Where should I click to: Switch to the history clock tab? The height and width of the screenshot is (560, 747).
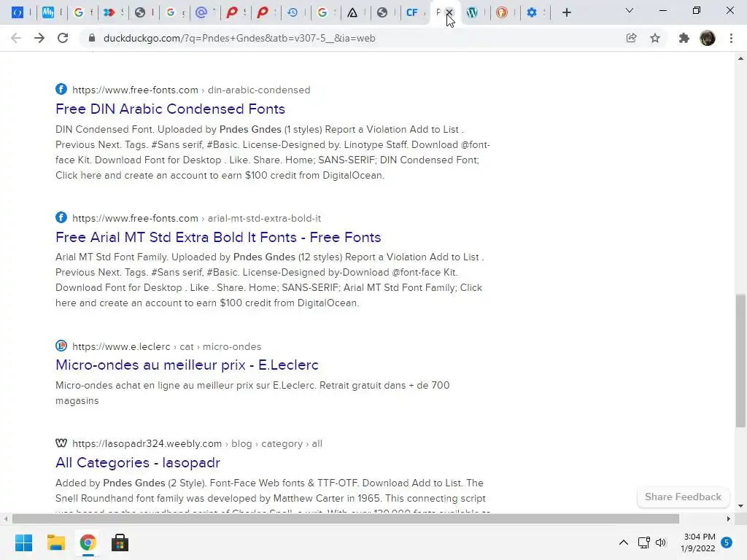[293, 12]
